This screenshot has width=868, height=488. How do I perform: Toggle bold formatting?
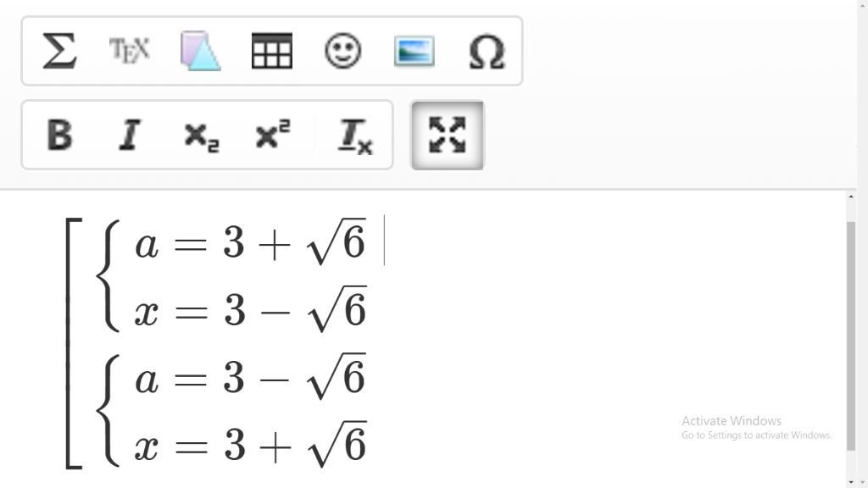pos(59,135)
